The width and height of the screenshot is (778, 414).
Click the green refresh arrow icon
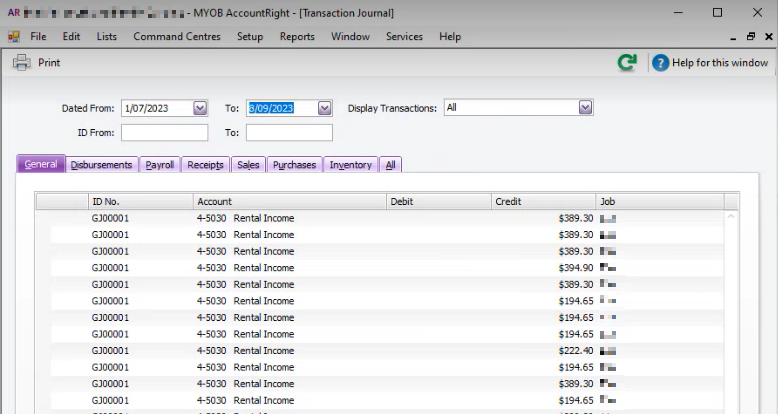627,63
